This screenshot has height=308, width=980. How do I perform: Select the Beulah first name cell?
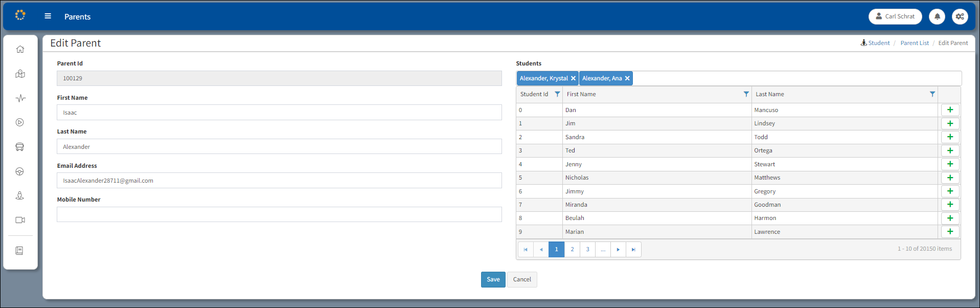(657, 218)
